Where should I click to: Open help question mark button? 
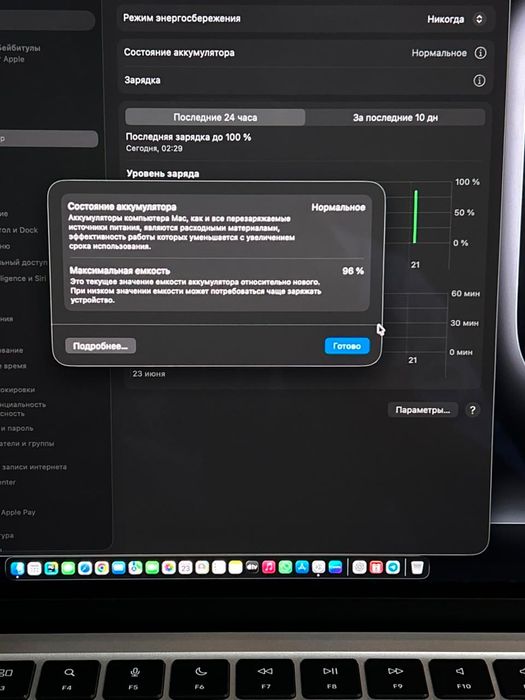coord(472,410)
